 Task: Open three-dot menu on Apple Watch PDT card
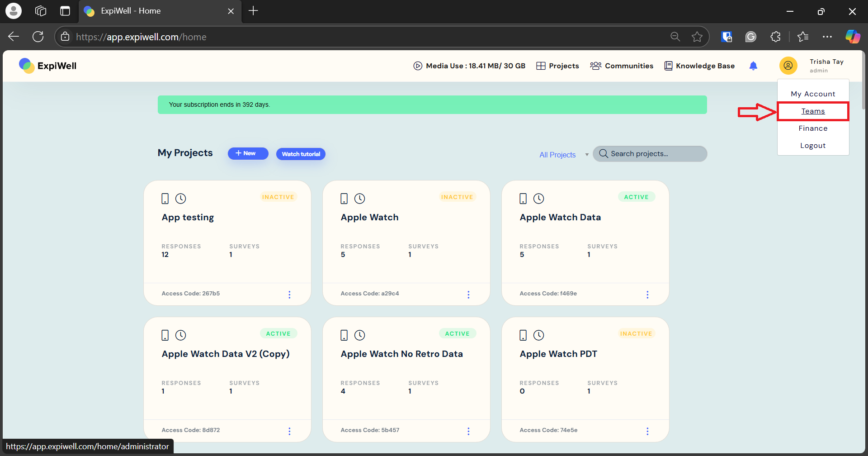pyautogui.click(x=647, y=431)
